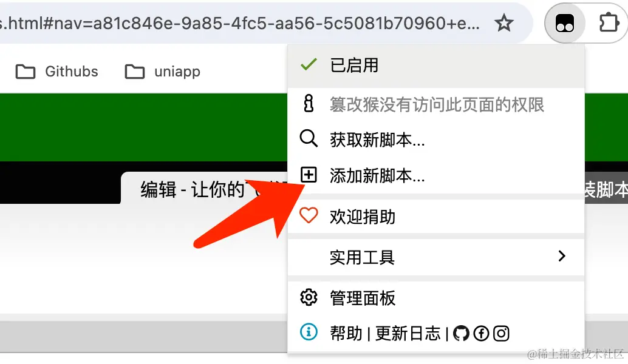
Task: Select 添加新脚本... menu entry
Action: [377, 175]
